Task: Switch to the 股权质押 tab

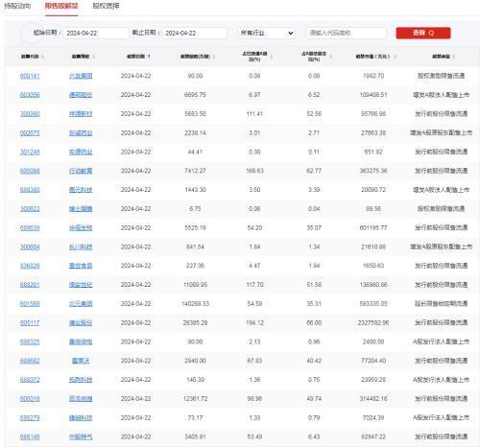Action: (x=106, y=6)
